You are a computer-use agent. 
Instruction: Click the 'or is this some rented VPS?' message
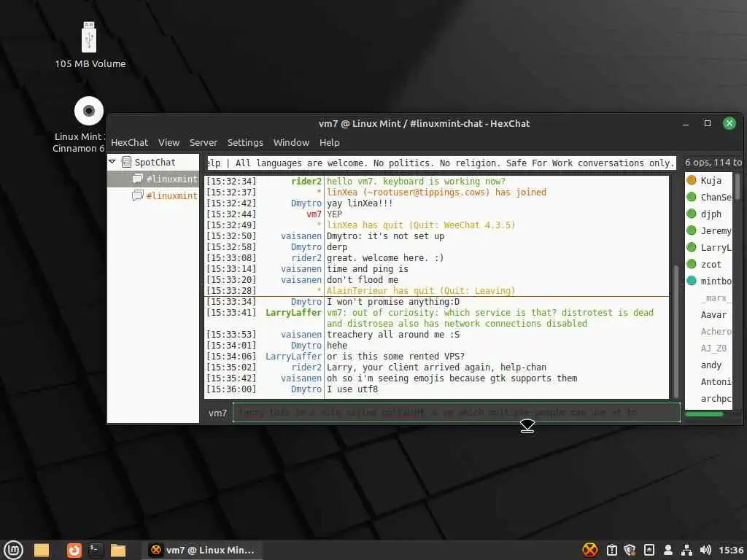coord(395,356)
